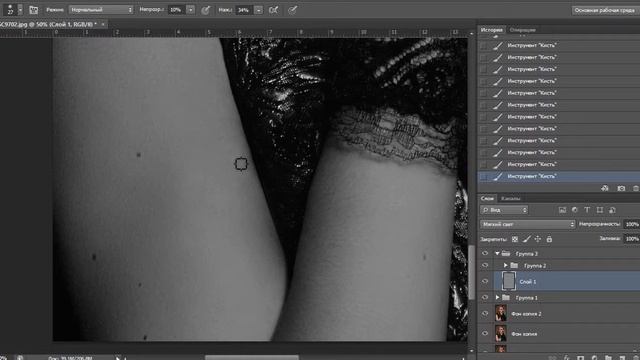
Task: Hide the nested Группа 2 group
Action: click(x=485, y=265)
